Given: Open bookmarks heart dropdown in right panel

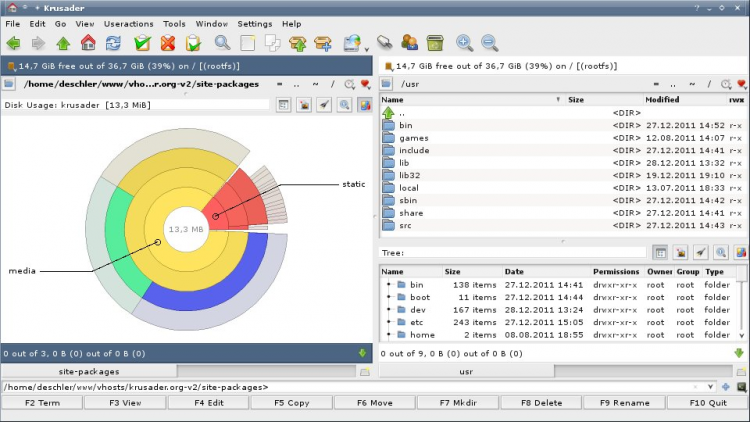Looking at the screenshot, I should (741, 85).
